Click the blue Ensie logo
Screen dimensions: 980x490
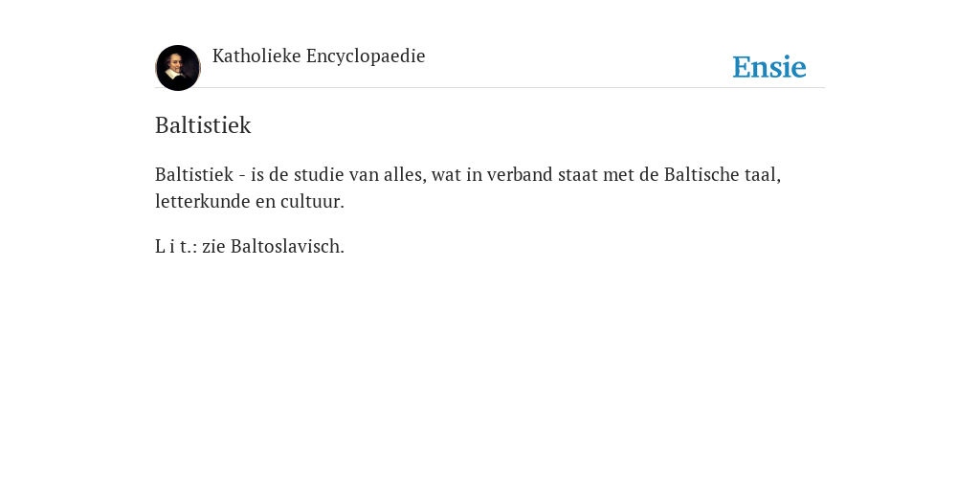[769, 67]
